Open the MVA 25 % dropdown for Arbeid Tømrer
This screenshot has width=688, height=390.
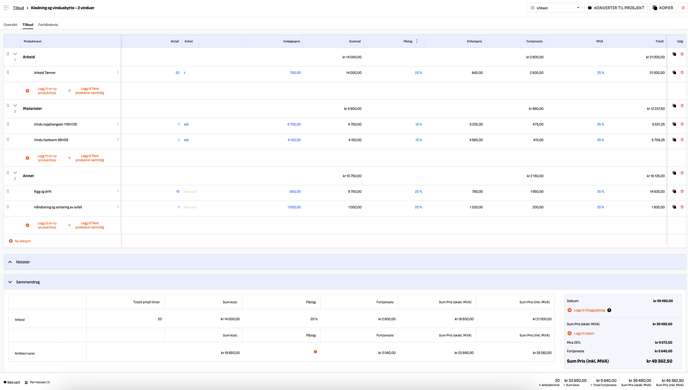coord(600,72)
